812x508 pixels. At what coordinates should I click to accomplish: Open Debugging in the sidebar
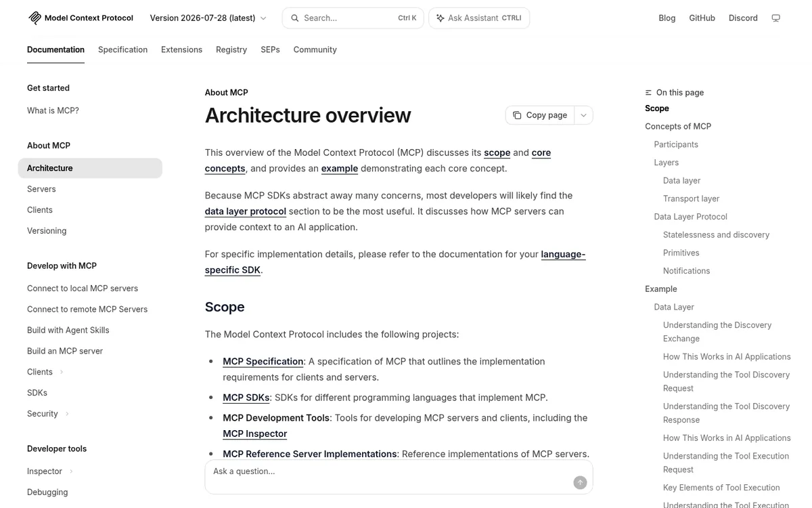coord(47,492)
